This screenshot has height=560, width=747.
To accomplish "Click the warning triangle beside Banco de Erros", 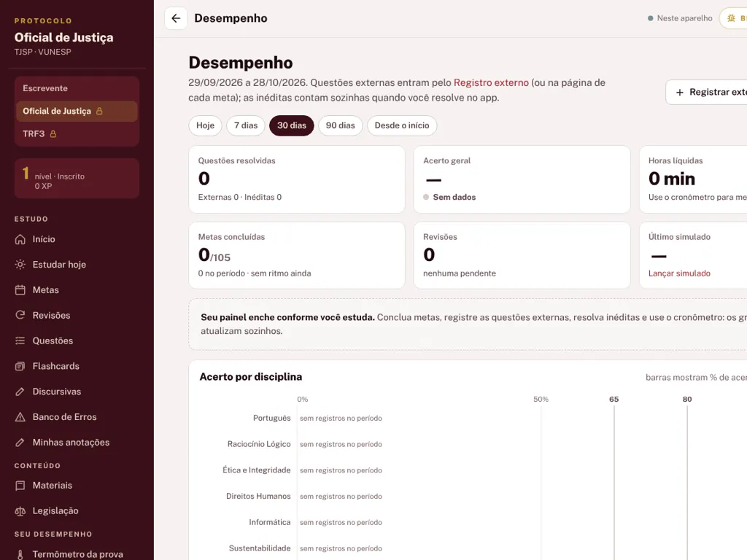I will (20, 417).
